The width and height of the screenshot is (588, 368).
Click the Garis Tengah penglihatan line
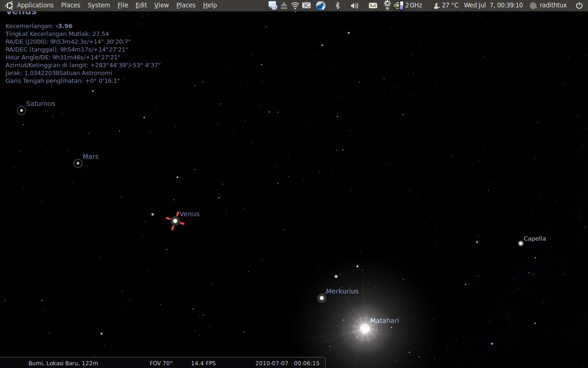(x=62, y=81)
